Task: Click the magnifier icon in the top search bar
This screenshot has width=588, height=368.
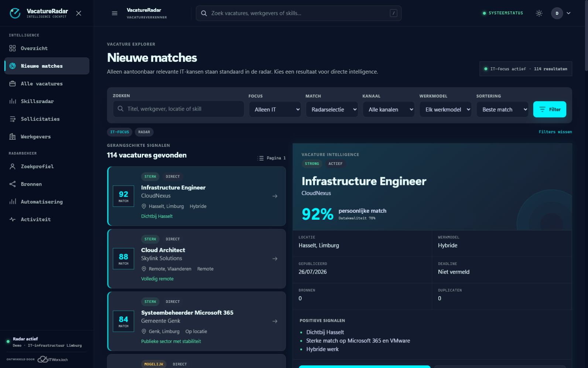Action: pyautogui.click(x=204, y=13)
